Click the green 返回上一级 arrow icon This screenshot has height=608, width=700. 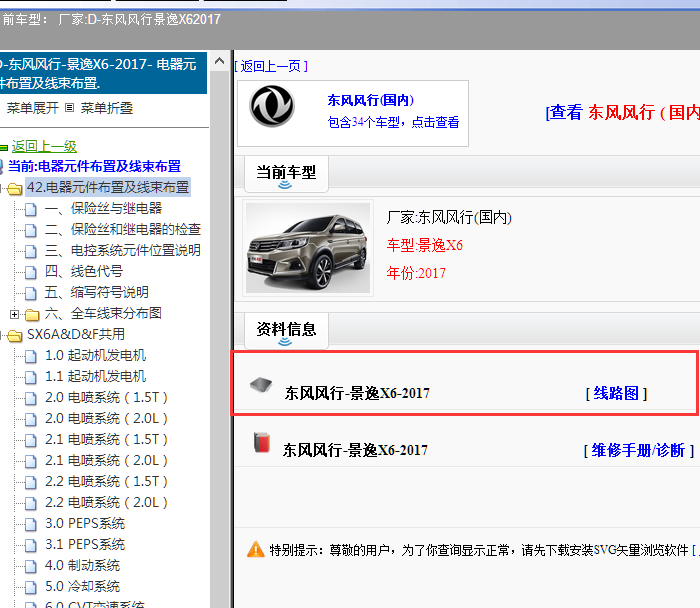pos(4,147)
